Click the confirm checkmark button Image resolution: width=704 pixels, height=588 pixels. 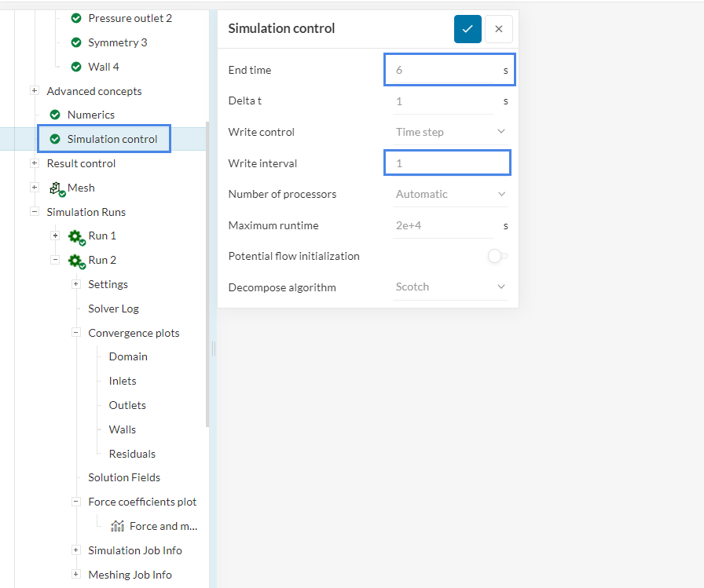(x=467, y=29)
